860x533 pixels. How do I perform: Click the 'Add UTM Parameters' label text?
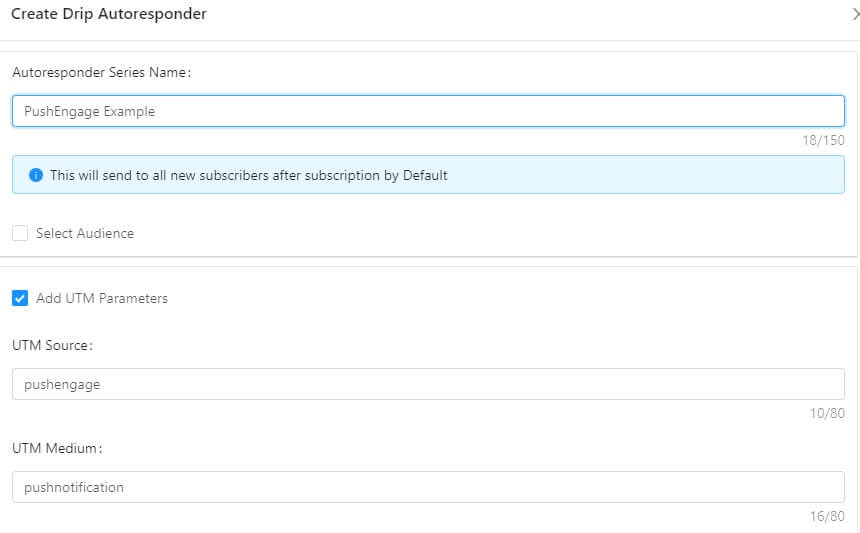coord(102,298)
